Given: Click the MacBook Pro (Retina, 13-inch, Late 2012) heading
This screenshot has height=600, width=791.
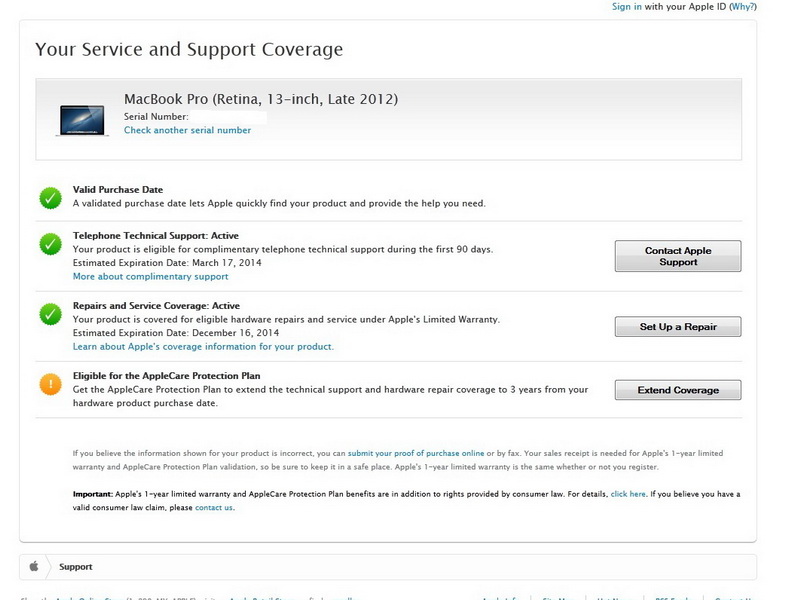Looking at the screenshot, I should [x=260, y=99].
